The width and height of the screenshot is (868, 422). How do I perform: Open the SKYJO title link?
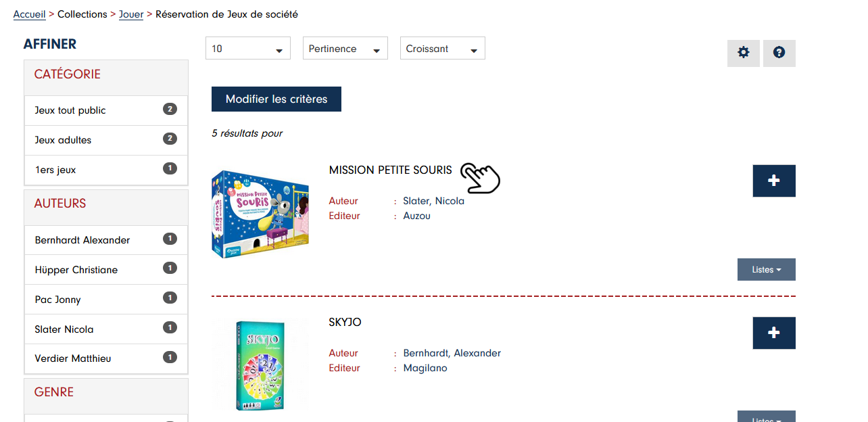[x=345, y=322]
